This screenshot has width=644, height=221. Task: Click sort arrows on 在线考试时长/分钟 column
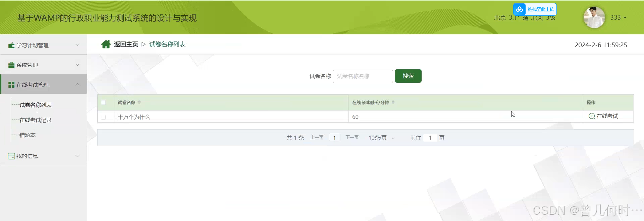click(393, 102)
